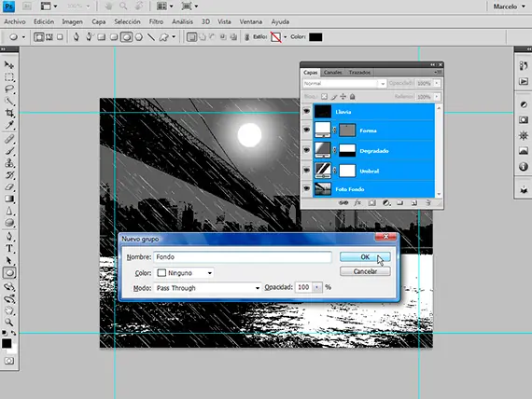532x399 pixels.
Task: Select the Clone Stamp tool
Action: click(9, 163)
